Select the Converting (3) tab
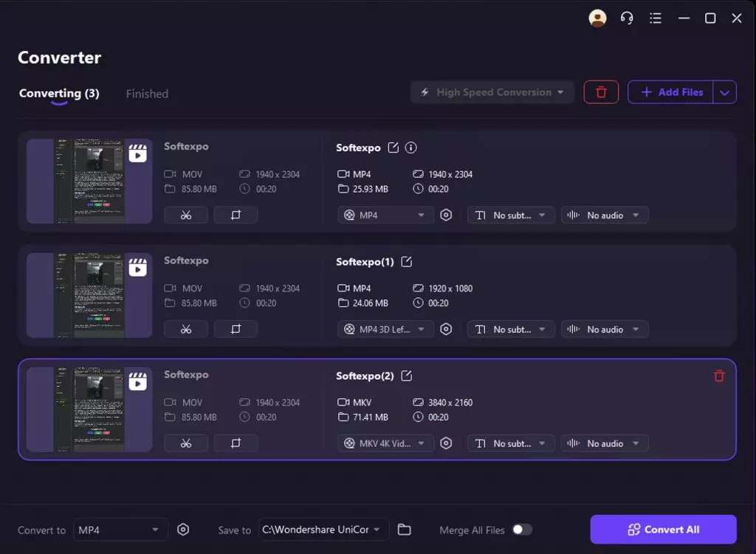756x554 pixels. point(59,94)
